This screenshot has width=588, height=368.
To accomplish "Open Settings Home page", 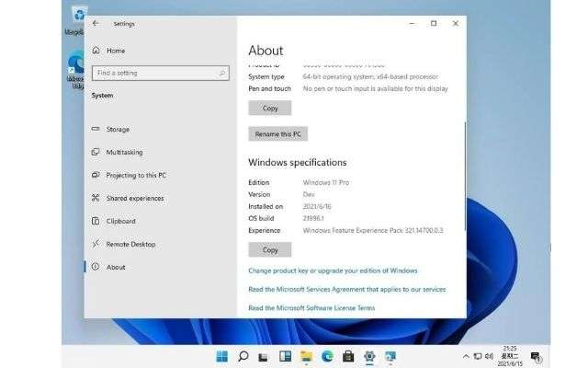I will pyautogui.click(x=116, y=51).
